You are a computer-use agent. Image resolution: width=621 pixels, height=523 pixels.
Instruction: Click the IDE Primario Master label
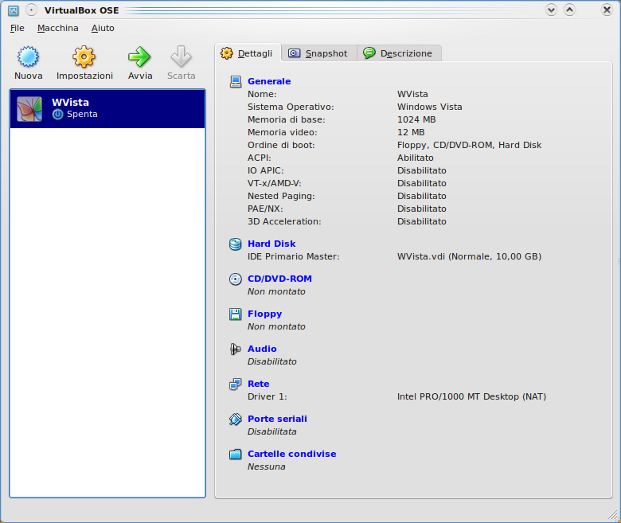click(293, 257)
